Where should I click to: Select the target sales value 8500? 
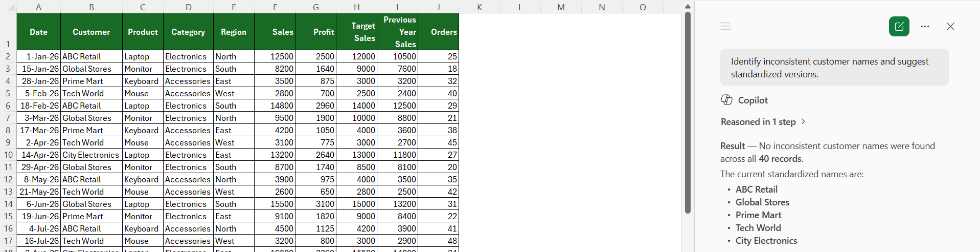pos(357,167)
